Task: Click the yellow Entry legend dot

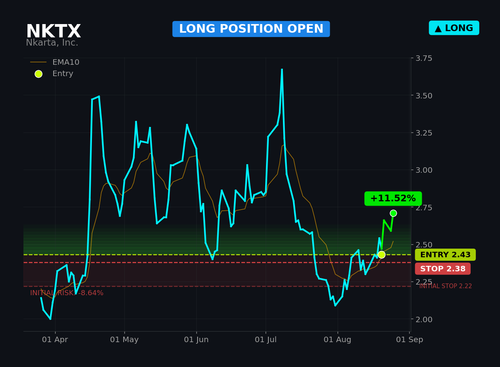Action: pyautogui.click(x=39, y=74)
